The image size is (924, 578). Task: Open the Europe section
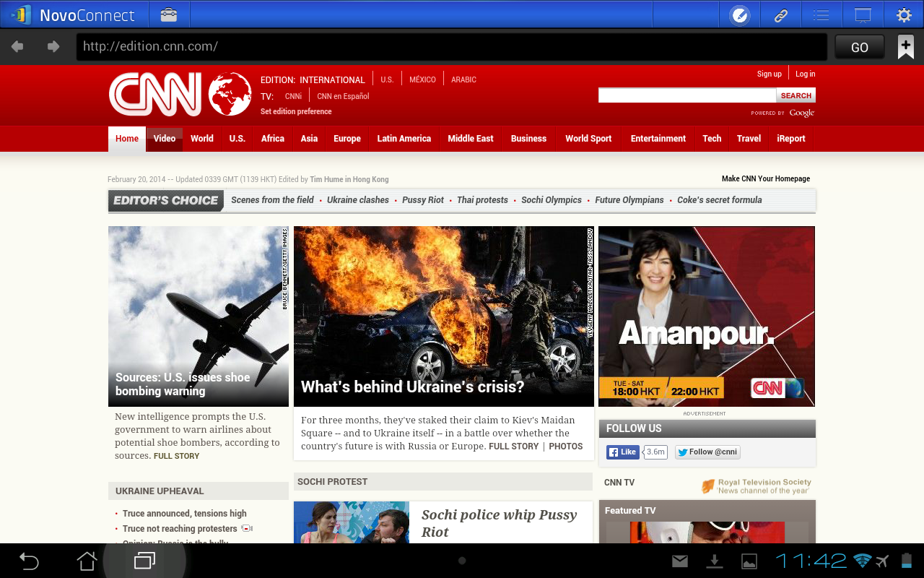coord(347,139)
